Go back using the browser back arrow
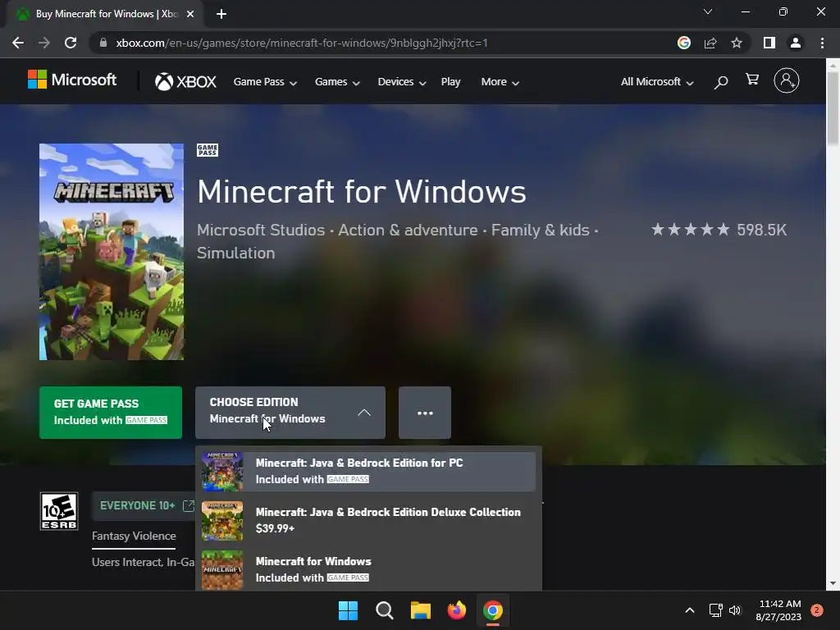 18,43
